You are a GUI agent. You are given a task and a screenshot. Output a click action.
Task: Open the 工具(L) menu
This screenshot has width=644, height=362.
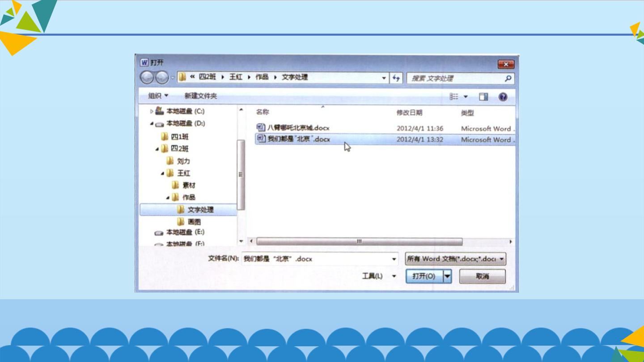pyautogui.click(x=379, y=276)
